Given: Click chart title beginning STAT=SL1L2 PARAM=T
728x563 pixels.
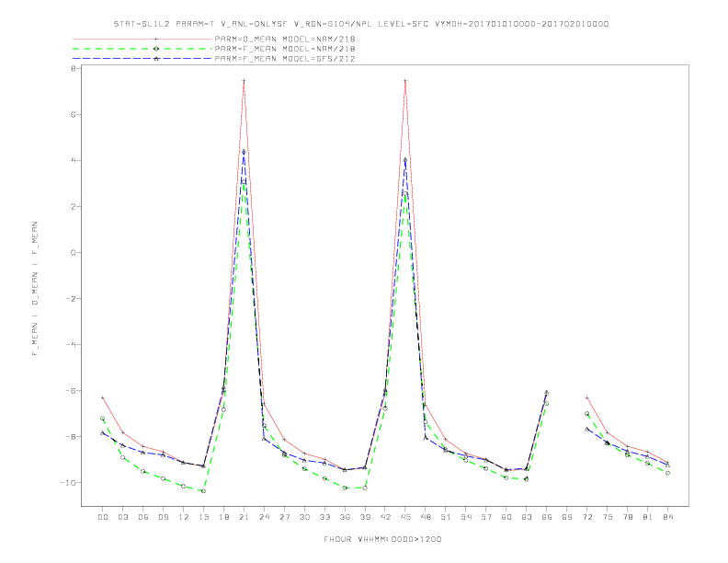Looking at the screenshot, I should (x=360, y=24).
